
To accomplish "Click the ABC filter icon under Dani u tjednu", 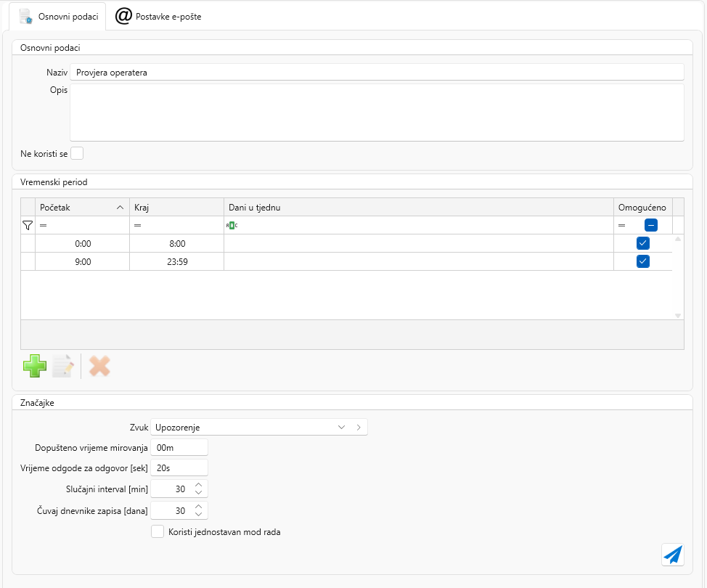I will pyautogui.click(x=232, y=226).
